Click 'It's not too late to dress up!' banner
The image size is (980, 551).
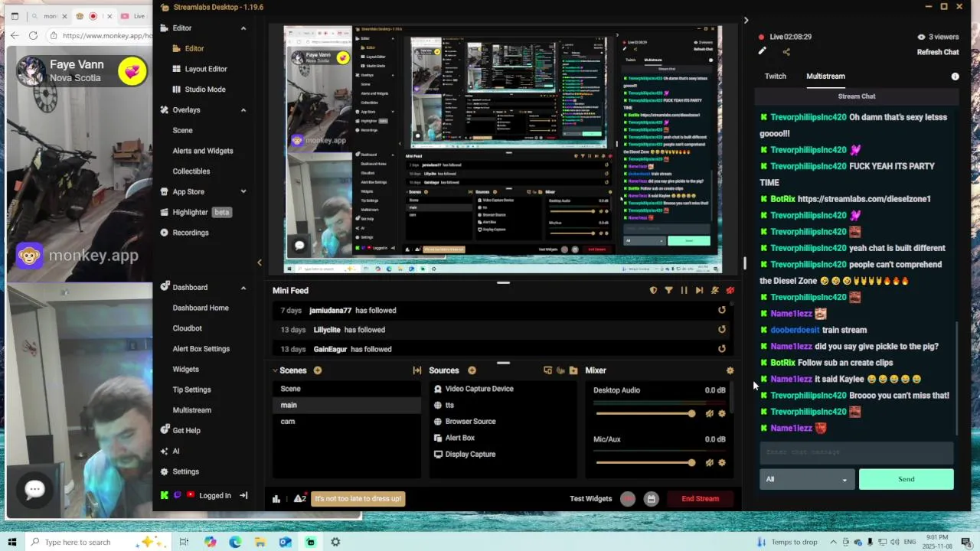[x=358, y=499]
